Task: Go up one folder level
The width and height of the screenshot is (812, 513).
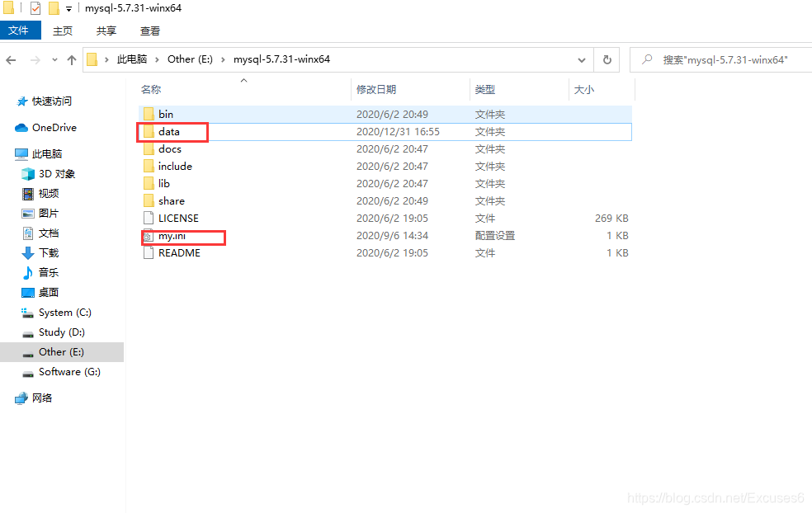Action: tap(72, 60)
